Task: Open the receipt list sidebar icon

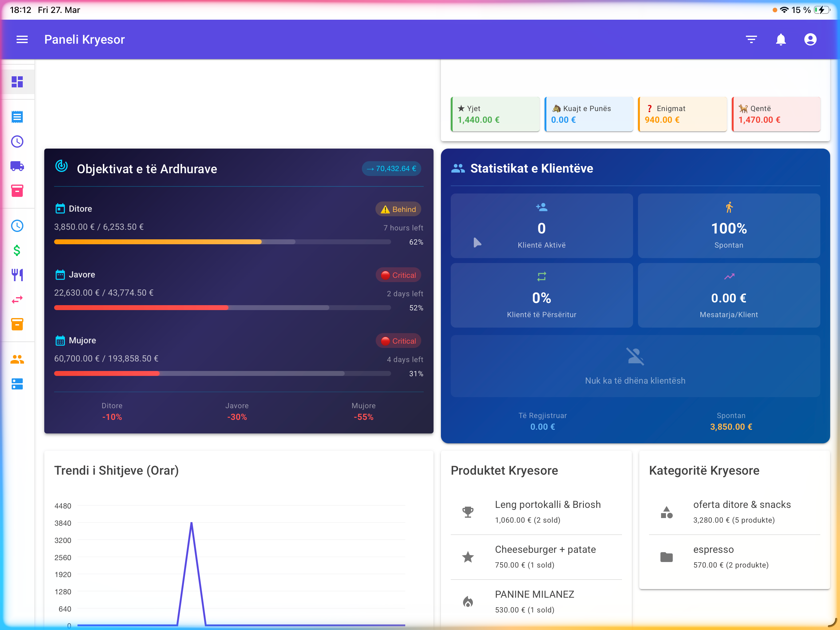Action: point(17,117)
